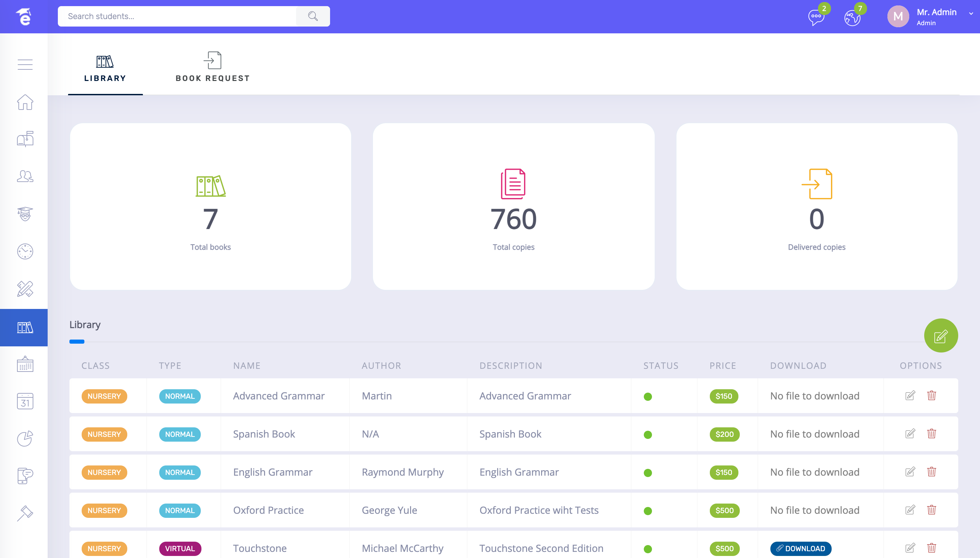
Task: Click the $200 price badge for Spanish Book
Action: (724, 434)
